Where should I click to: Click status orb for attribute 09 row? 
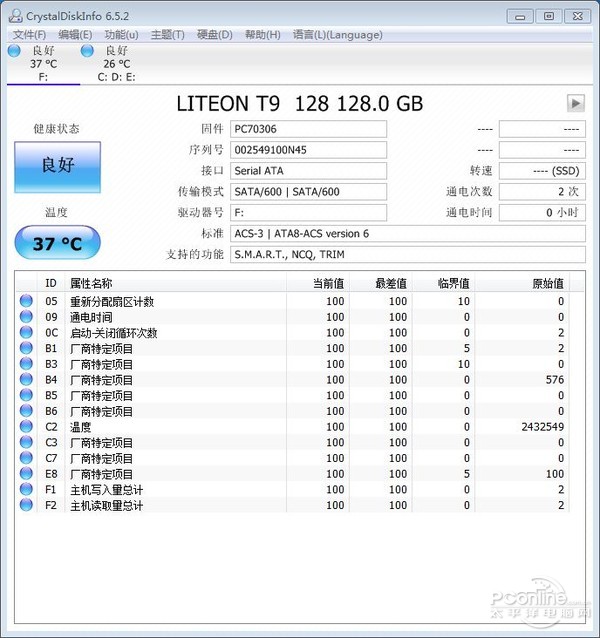(26, 317)
